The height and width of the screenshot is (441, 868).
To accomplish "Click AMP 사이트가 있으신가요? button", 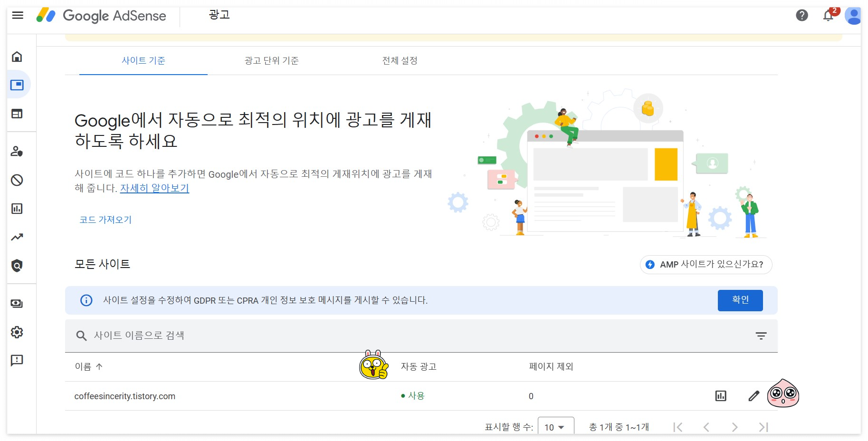I will (x=706, y=265).
